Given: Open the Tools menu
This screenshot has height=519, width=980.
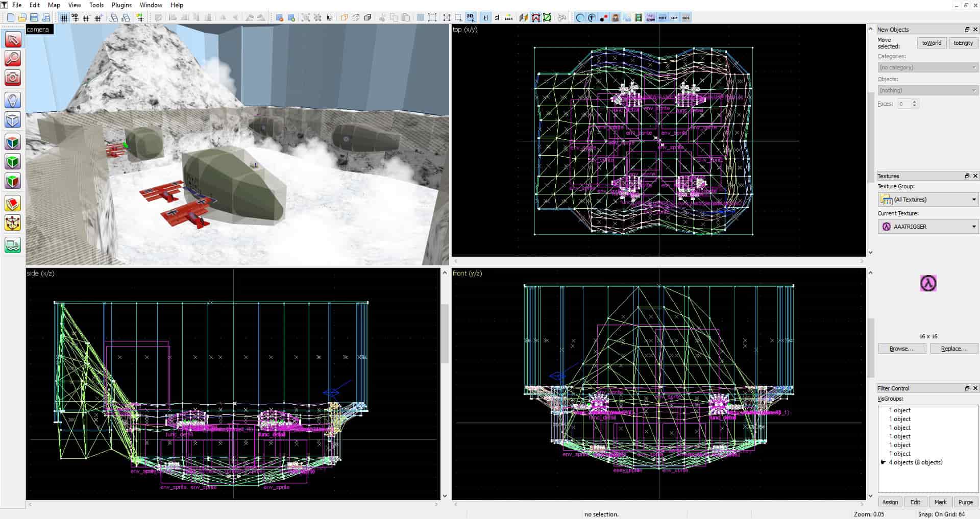Looking at the screenshot, I should tap(96, 5).
